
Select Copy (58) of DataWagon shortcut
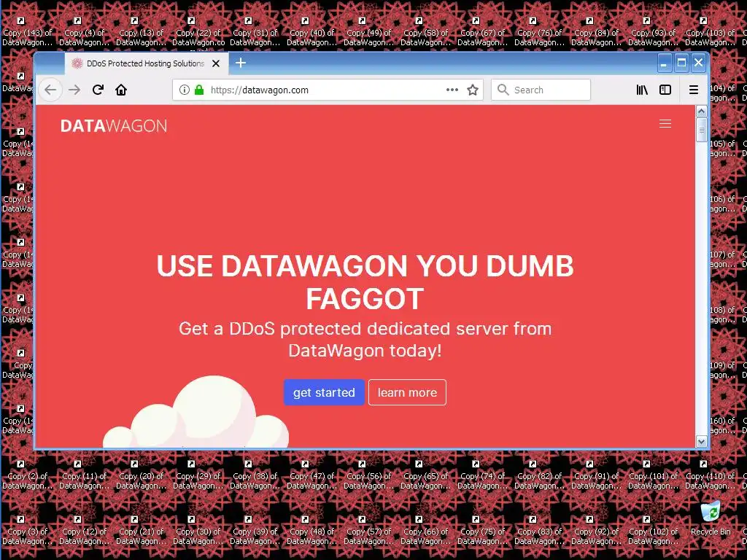[x=425, y=32]
